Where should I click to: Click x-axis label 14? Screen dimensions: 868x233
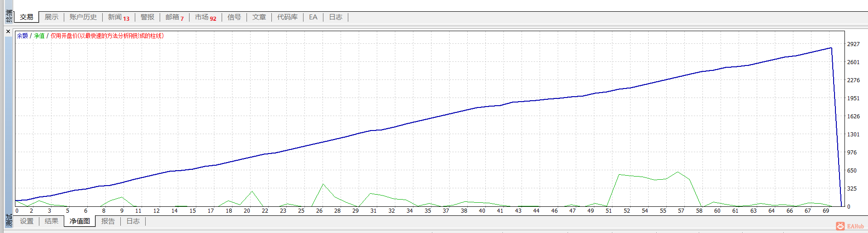(x=175, y=211)
